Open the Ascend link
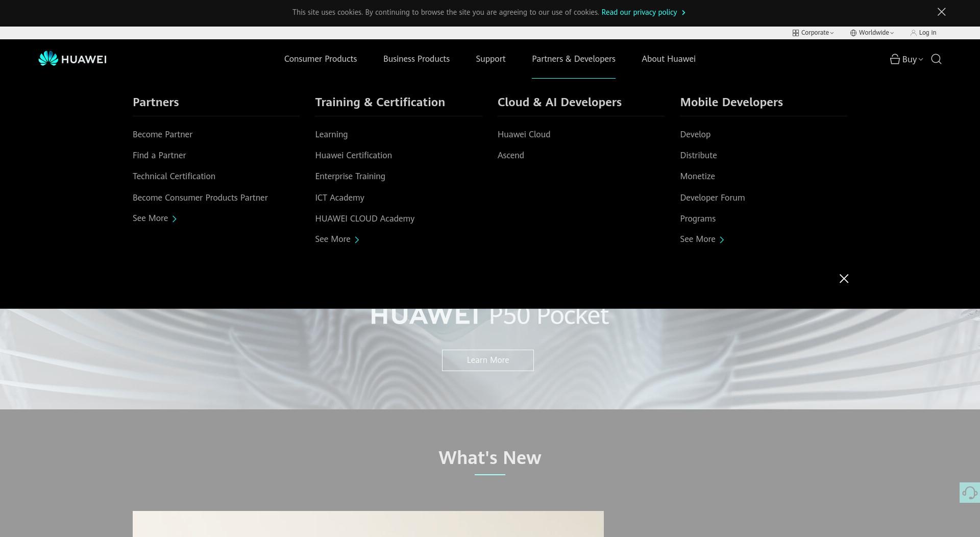This screenshot has height=537, width=980. [x=510, y=155]
